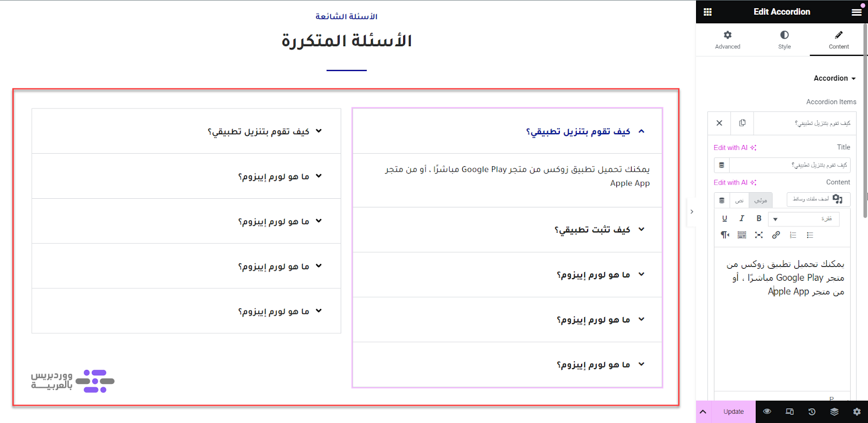Click the panel scrollbar

click(x=865, y=121)
